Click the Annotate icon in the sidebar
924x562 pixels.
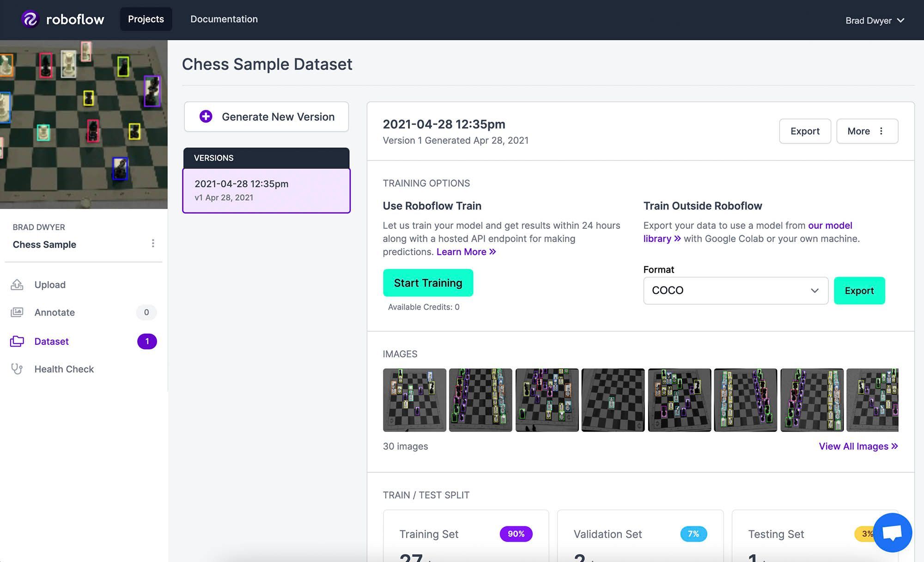tap(17, 312)
